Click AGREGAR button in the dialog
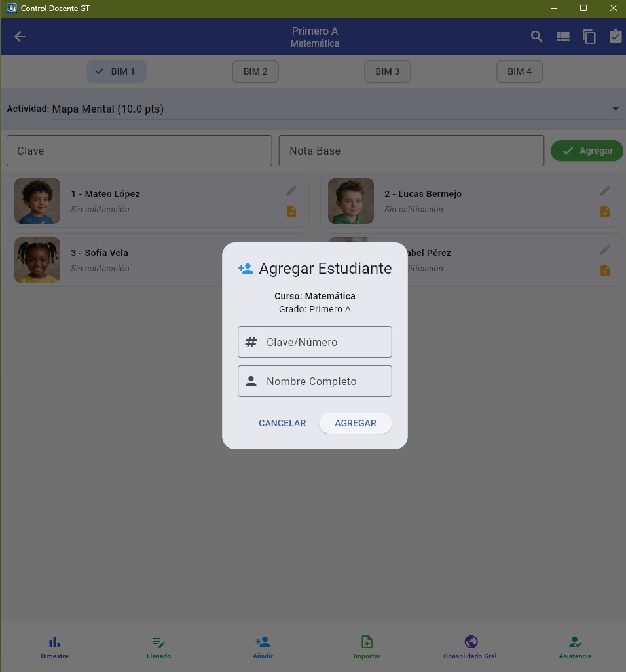The image size is (626, 672). pos(355,423)
